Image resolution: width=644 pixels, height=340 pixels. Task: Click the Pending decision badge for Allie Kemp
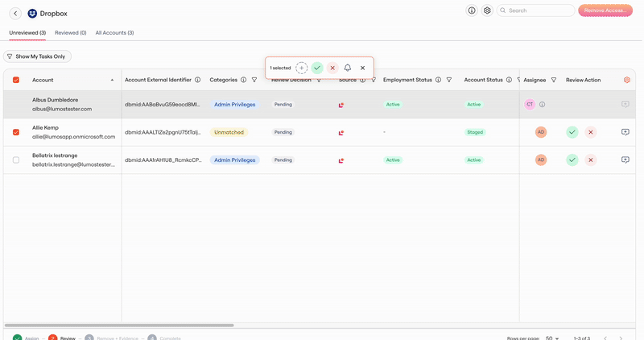tap(283, 132)
